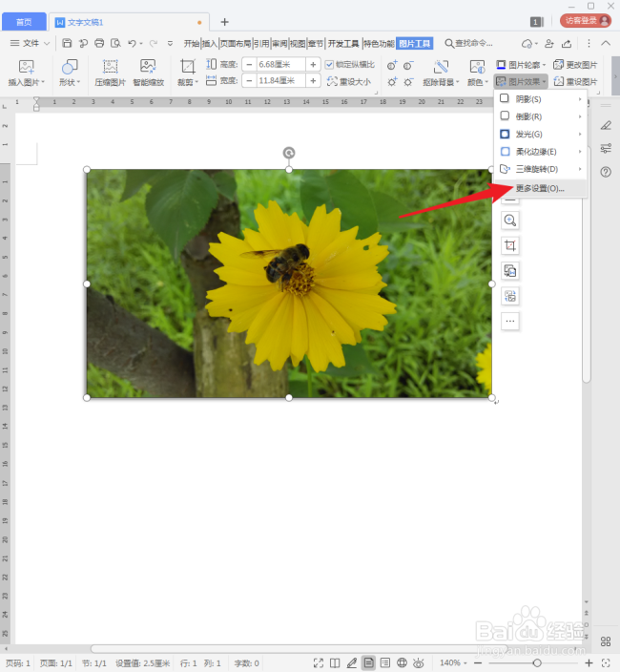620x672 pixels.
Task: Click the width field showing 11.84厘米
Action: tap(280, 80)
